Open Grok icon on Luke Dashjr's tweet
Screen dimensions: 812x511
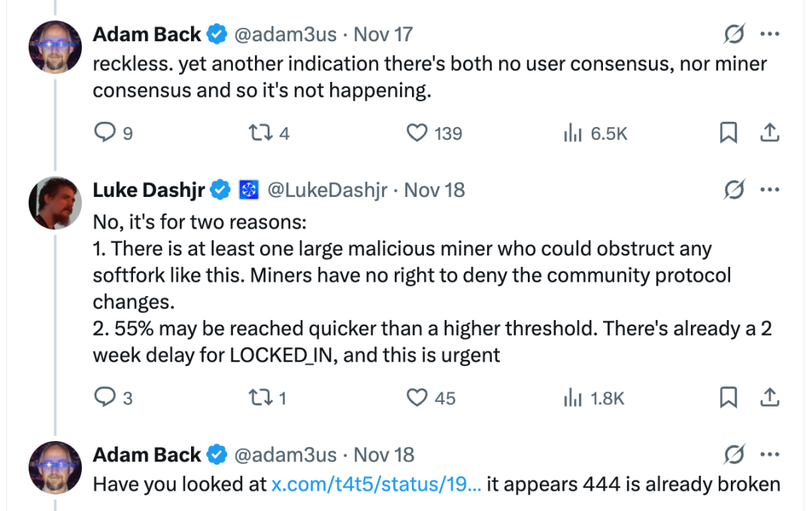(733, 191)
